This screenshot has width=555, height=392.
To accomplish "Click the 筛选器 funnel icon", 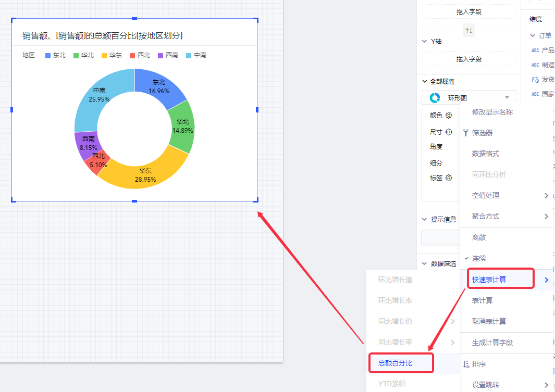I will pos(466,133).
